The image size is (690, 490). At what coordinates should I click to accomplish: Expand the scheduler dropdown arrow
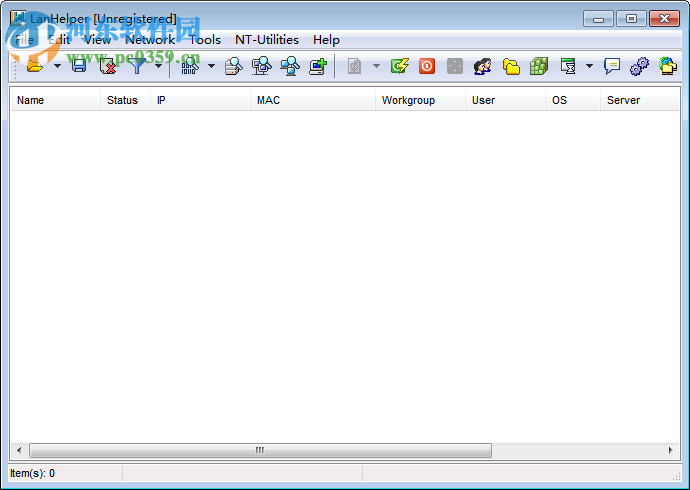(589, 66)
